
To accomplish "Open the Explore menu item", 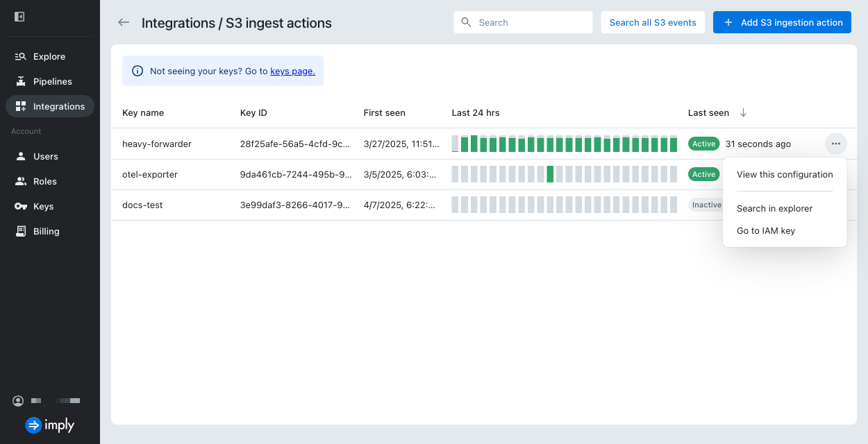I will (x=50, y=56).
